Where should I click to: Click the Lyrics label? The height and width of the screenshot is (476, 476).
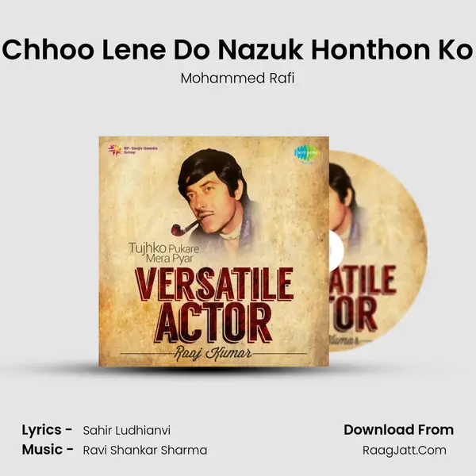pos(47,430)
